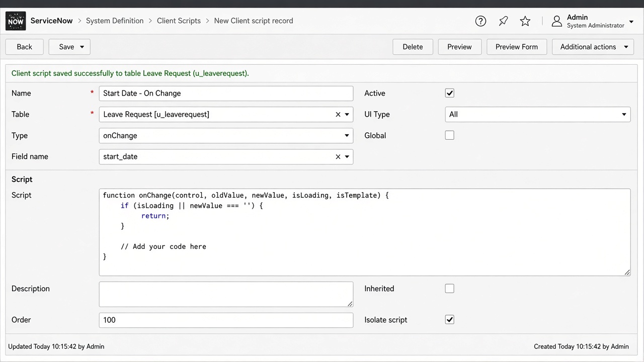This screenshot has height=362, width=644.
Task: Click the System Administrator role text
Action: point(596,26)
